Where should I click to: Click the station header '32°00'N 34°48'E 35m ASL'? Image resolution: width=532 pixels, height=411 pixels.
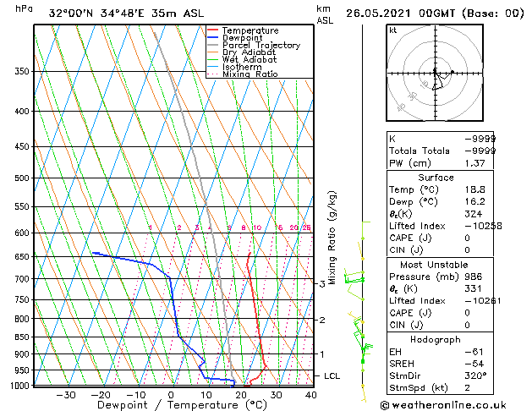click(x=126, y=14)
